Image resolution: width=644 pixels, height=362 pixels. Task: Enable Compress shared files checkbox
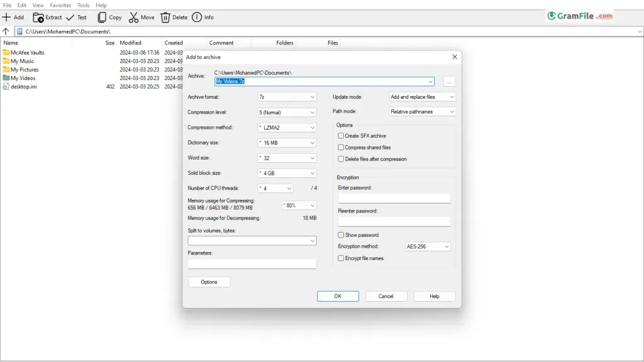pyautogui.click(x=341, y=147)
